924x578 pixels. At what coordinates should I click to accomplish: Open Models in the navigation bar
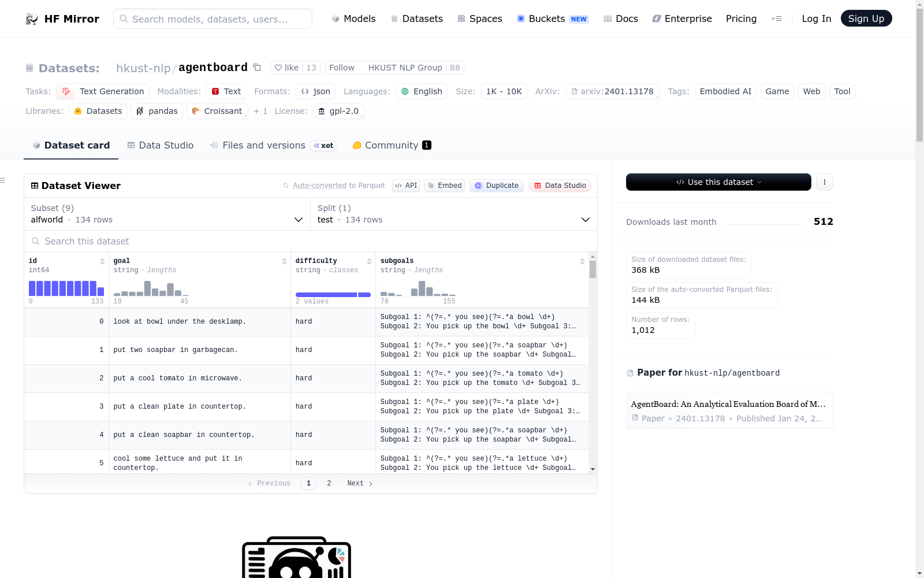[x=353, y=19]
